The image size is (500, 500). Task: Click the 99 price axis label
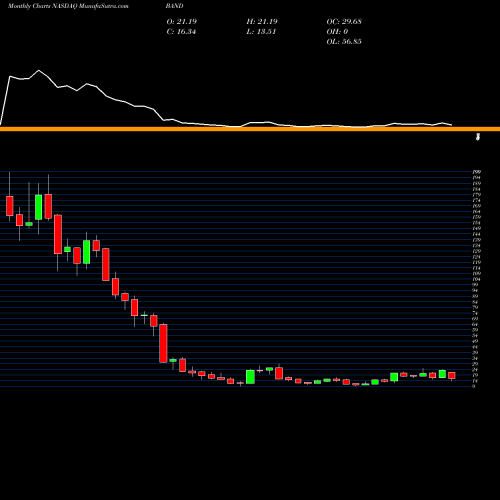click(x=475, y=285)
